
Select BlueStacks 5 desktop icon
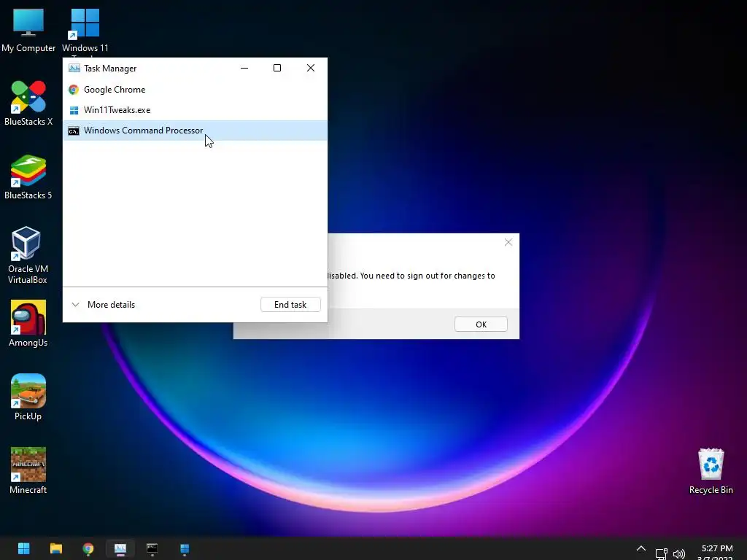(28, 177)
